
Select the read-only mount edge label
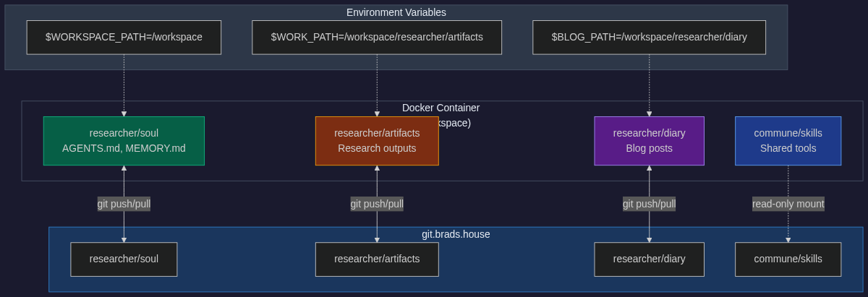click(788, 204)
